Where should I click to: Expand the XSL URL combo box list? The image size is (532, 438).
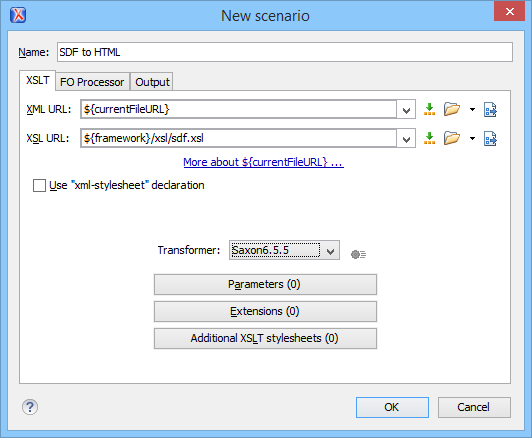click(406, 138)
